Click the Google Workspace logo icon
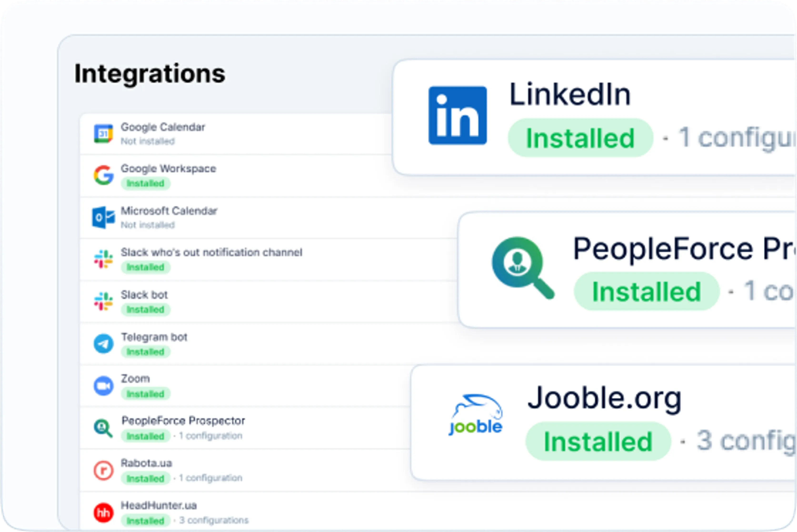 [x=103, y=175]
